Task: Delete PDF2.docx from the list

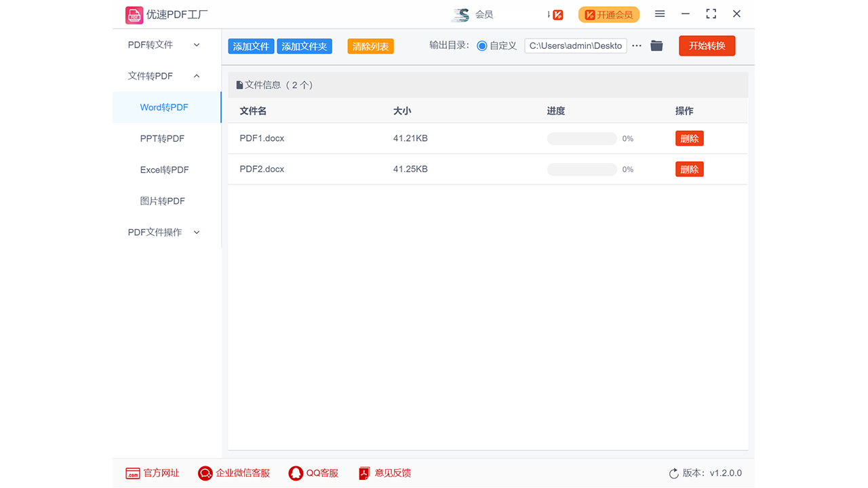Action: (x=689, y=169)
